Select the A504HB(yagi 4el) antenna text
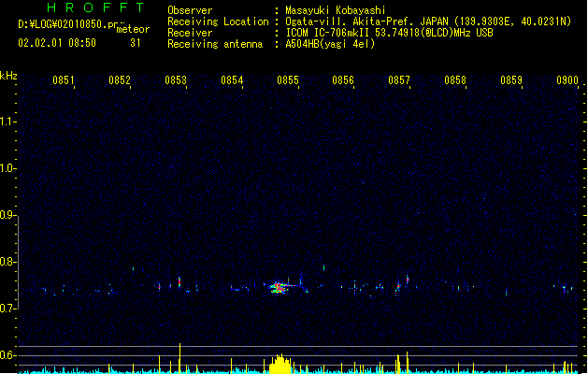 (x=330, y=44)
